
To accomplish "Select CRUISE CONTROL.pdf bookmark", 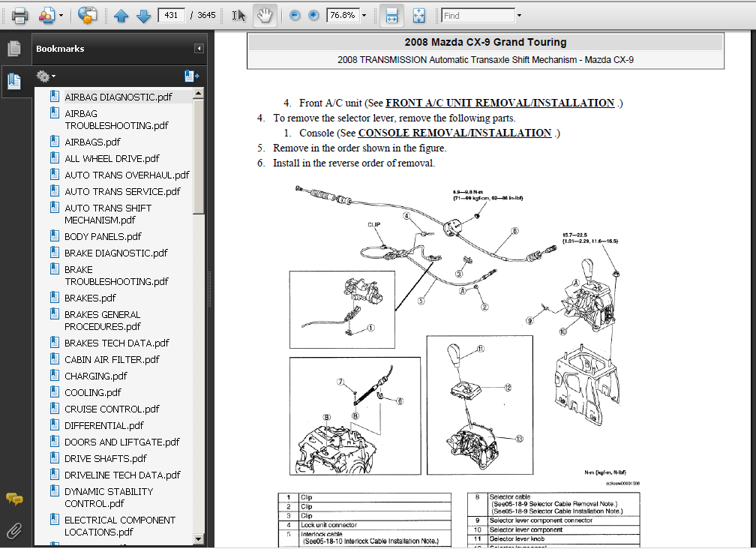I will [x=112, y=409].
